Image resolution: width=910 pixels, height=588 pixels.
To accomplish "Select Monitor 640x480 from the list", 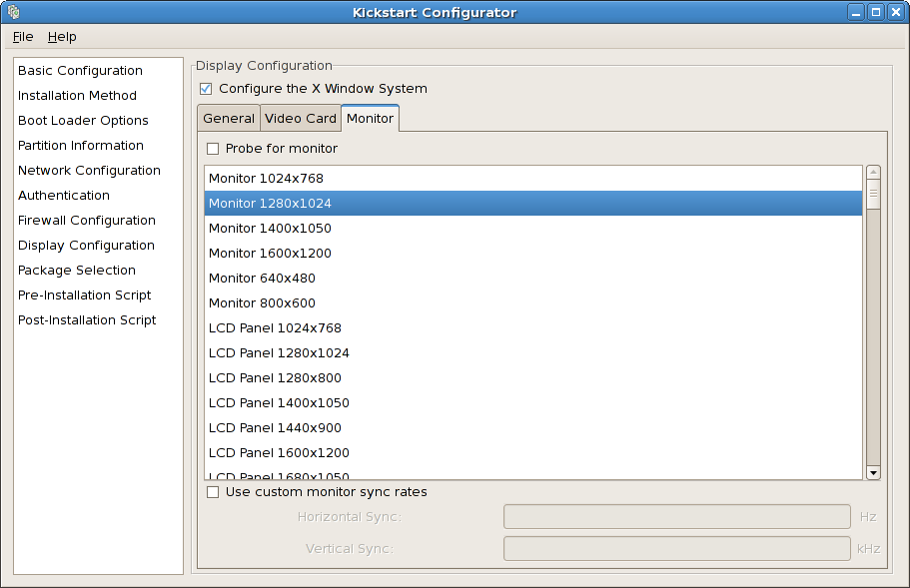I will pos(260,278).
